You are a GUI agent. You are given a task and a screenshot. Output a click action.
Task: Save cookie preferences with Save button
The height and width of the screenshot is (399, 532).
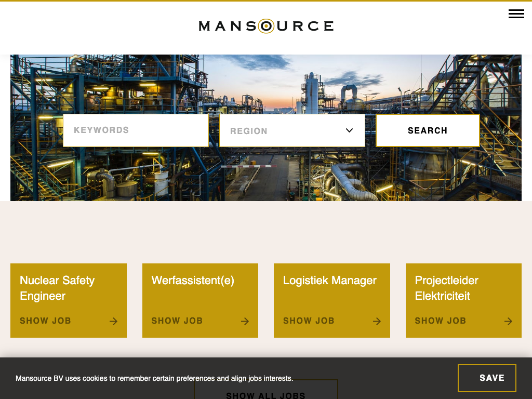point(487,378)
